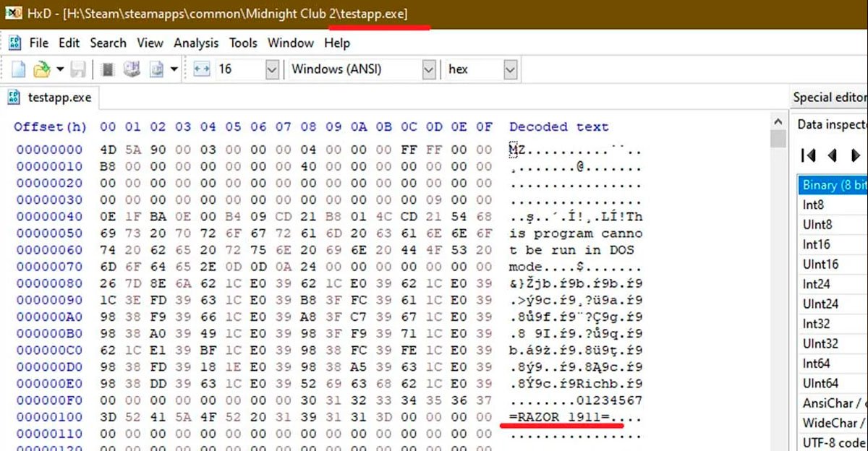Select the Int24 inspector row
The image size is (868, 451).
[833, 284]
